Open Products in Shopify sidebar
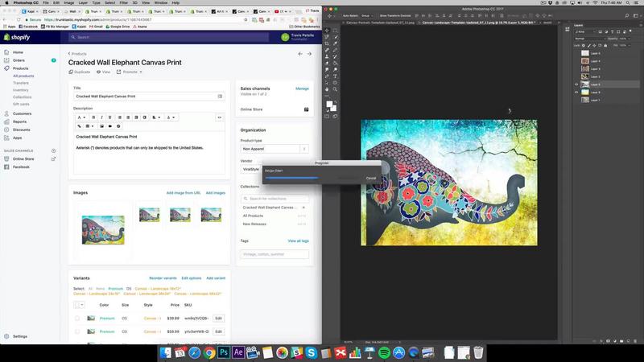The image size is (644, 362). (21, 68)
